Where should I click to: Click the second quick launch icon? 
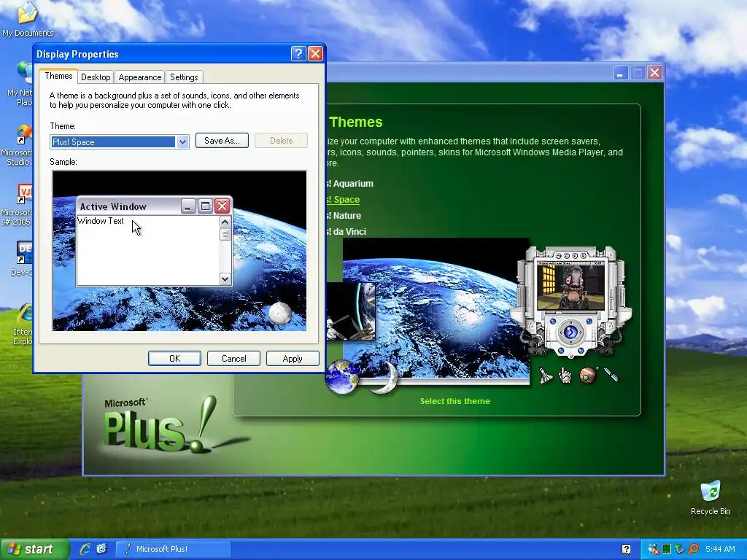pyautogui.click(x=101, y=549)
